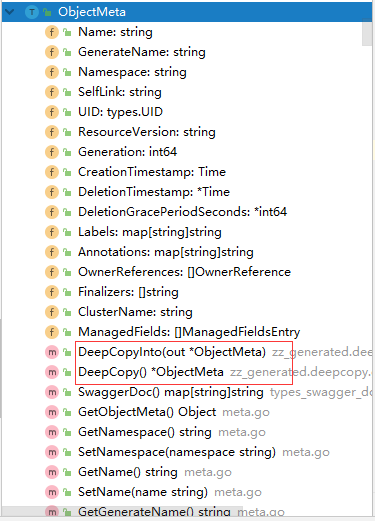Select the DeepCopy() *ObjectMeta method
Viewport: 375px width, 521px height.
coord(151,372)
